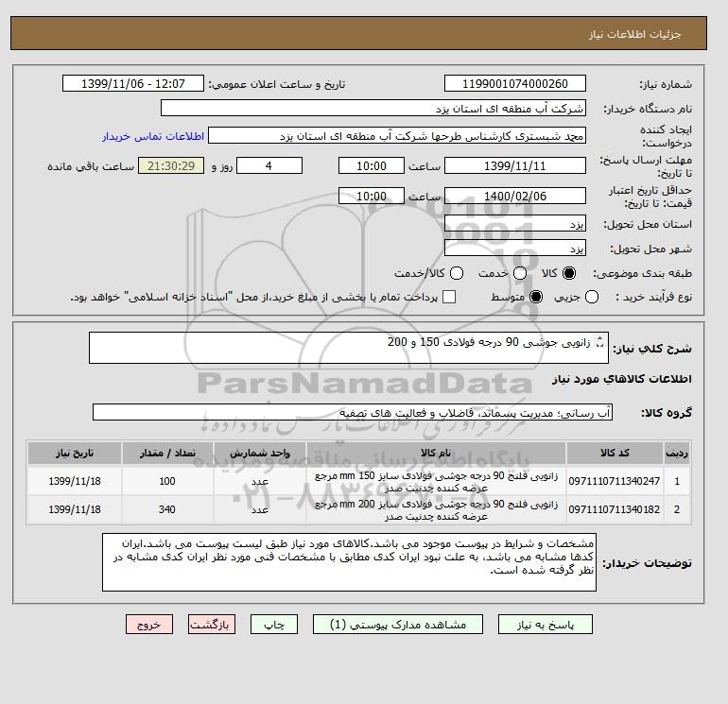
Task: Click the 150 mm elbow item name
Action: pos(437,482)
